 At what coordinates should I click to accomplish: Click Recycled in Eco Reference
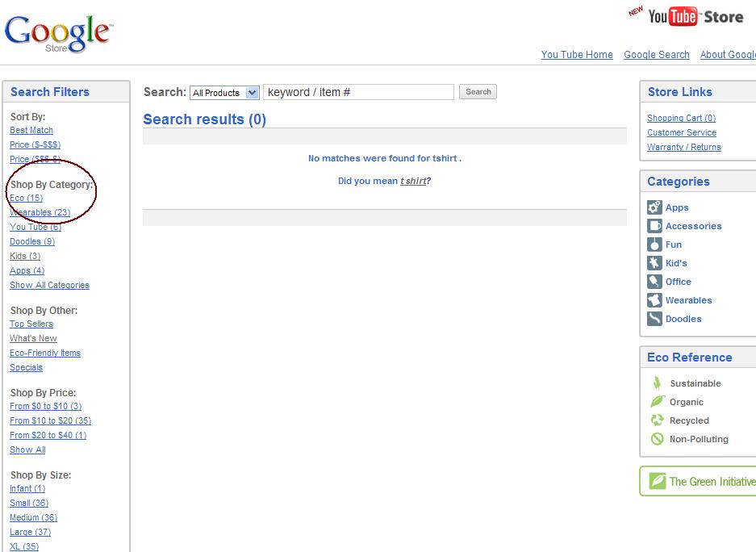[x=689, y=420]
